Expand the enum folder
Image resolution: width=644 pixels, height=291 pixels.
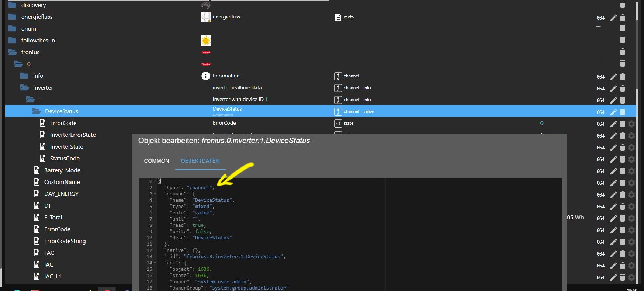[12, 28]
